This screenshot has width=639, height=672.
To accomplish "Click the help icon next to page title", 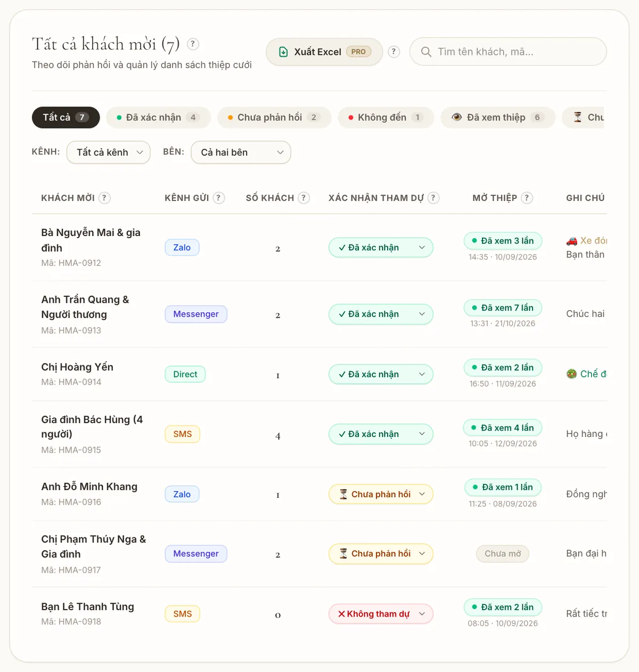I will (193, 44).
